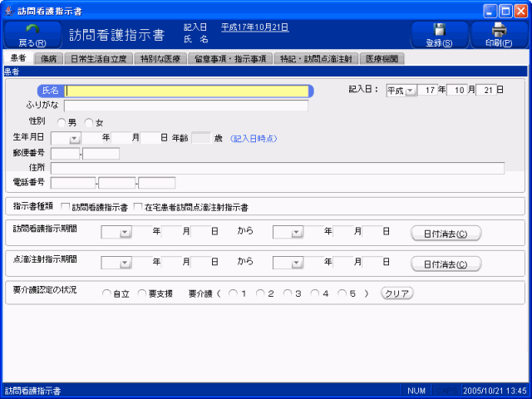Click the 平成17年10月21日 date link in header
532x399 pixels.
(x=255, y=27)
